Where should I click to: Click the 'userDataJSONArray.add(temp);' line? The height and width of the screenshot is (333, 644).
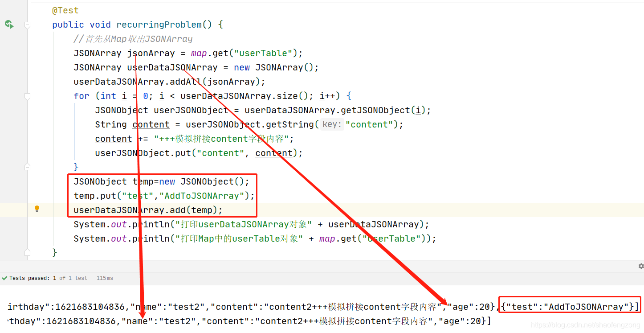148,210
